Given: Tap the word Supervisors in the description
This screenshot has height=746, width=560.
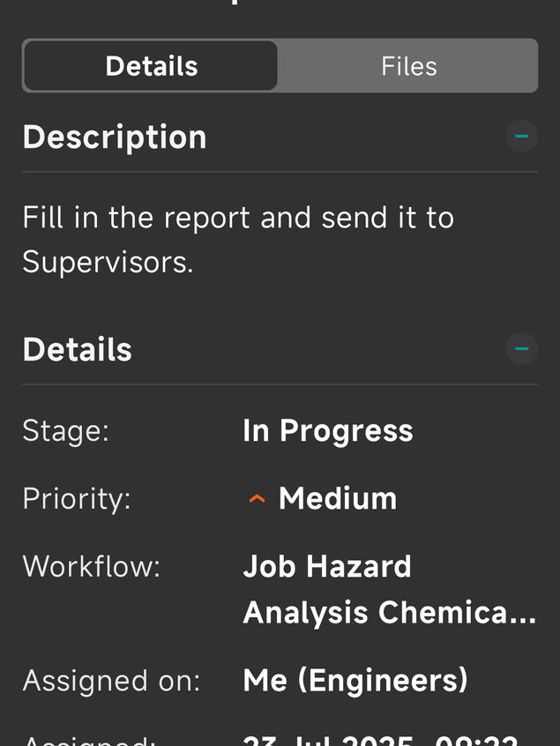Looking at the screenshot, I should [108, 262].
